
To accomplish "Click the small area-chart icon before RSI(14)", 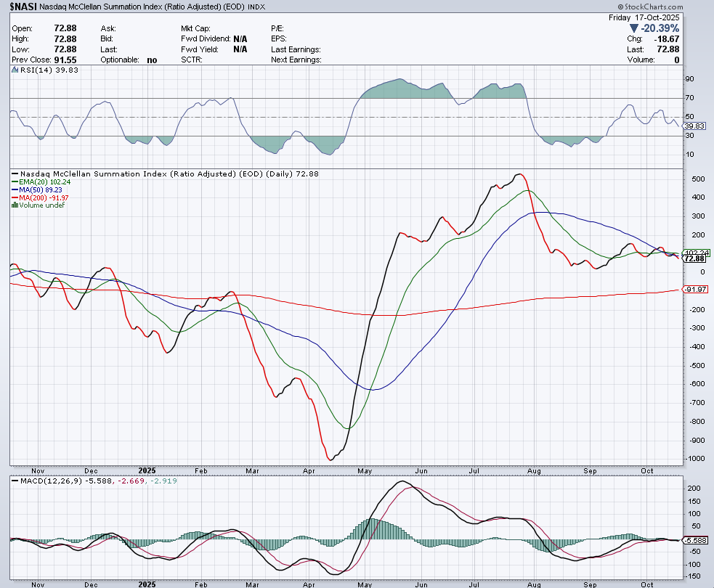I will [x=15, y=70].
